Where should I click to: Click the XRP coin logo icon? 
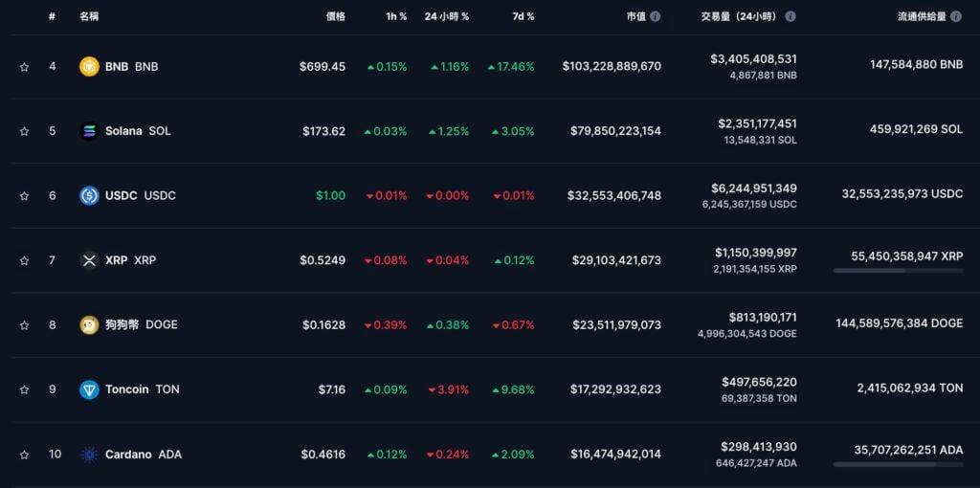(x=89, y=260)
